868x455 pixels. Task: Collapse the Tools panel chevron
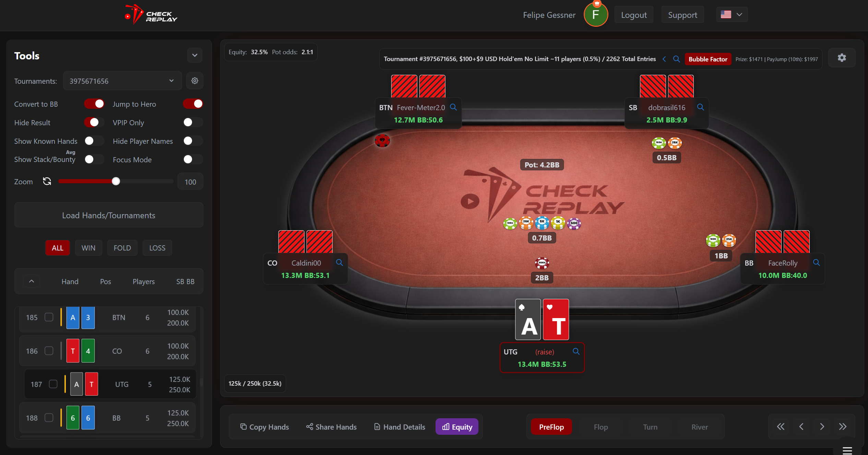pos(194,55)
